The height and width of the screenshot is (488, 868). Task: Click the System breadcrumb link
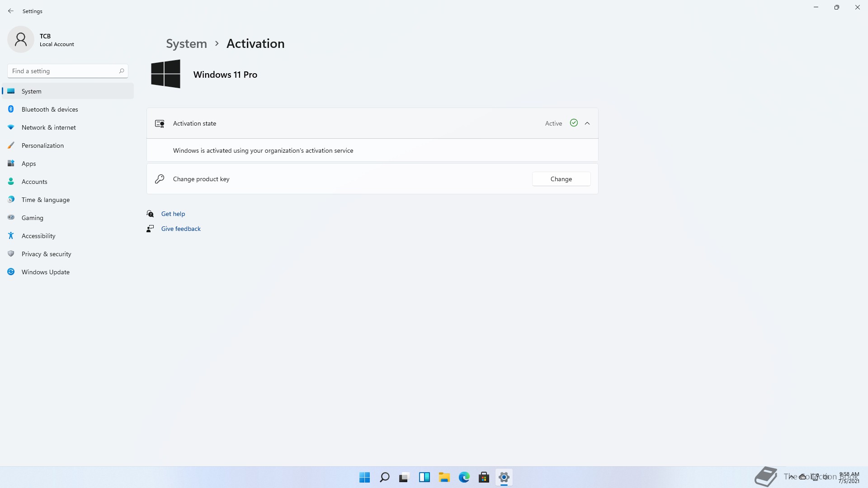[186, 43]
